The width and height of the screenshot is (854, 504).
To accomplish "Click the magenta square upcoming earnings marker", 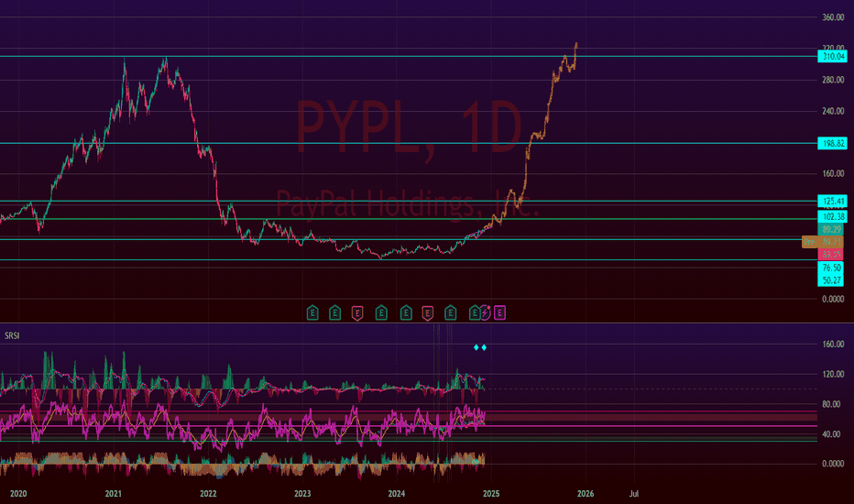I will pos(499,312).
